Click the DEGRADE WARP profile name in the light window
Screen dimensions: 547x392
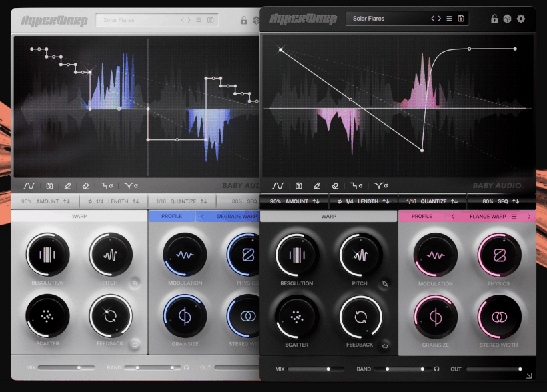tap(237, 217)
